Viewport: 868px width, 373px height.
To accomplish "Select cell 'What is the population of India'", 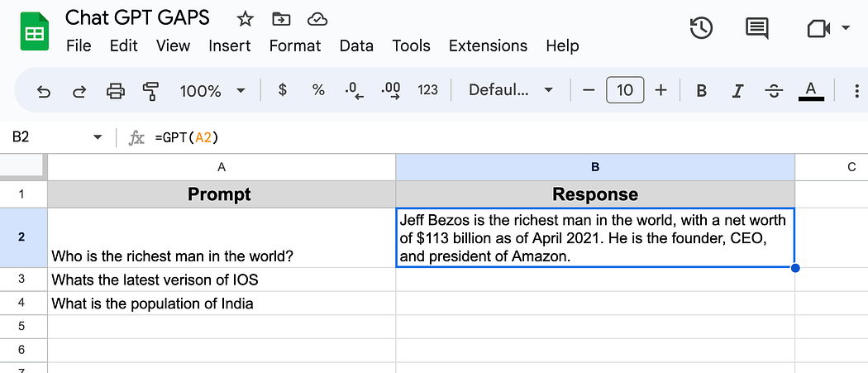I will pos(222,304).
